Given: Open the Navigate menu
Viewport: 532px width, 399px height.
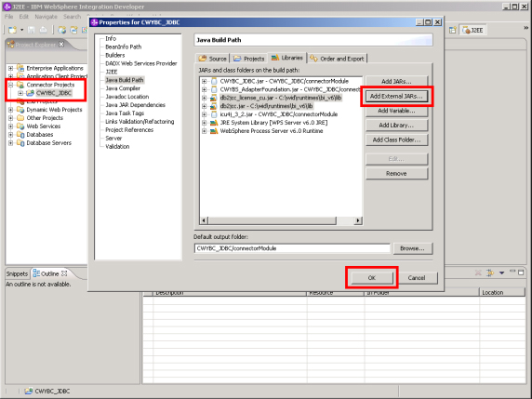Looking at the screenshot, I should 47,17.
